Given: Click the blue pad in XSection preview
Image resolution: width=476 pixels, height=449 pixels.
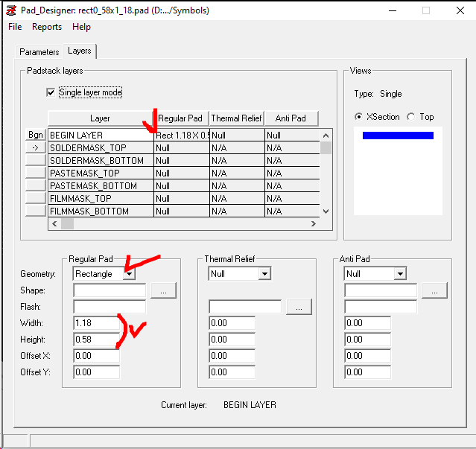Looking at the screenshot, I should [398, 136].
